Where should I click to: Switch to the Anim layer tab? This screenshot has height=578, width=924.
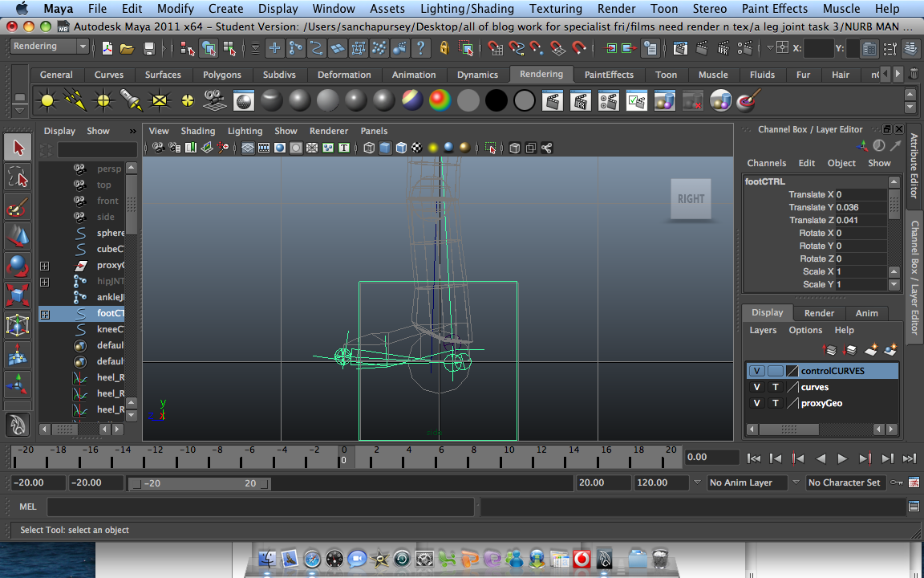click(x=867, y=313)
